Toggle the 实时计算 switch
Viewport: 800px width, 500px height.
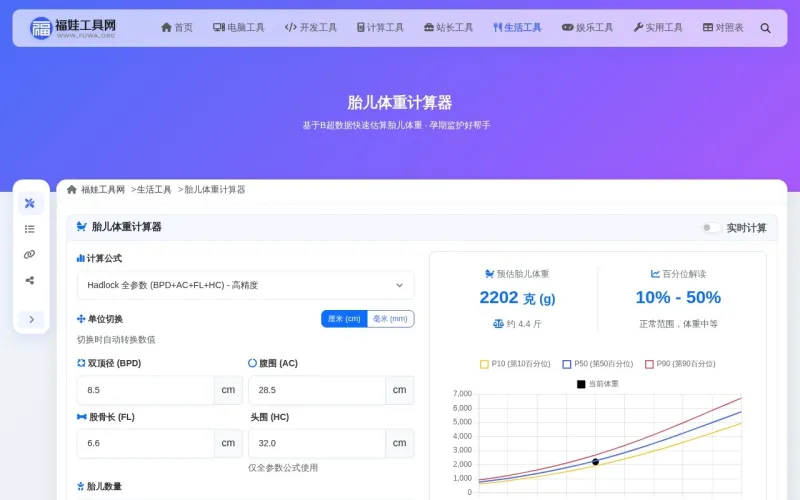point(710,228)
